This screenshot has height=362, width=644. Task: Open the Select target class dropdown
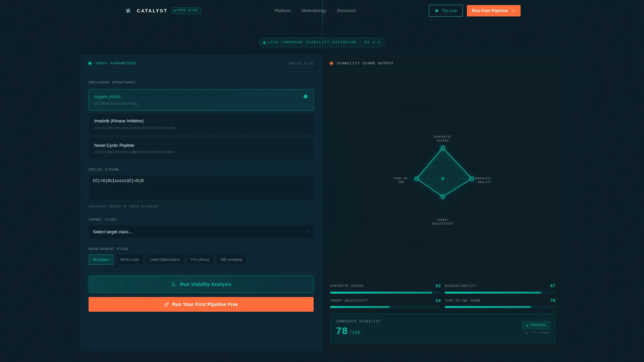point(201,232)
